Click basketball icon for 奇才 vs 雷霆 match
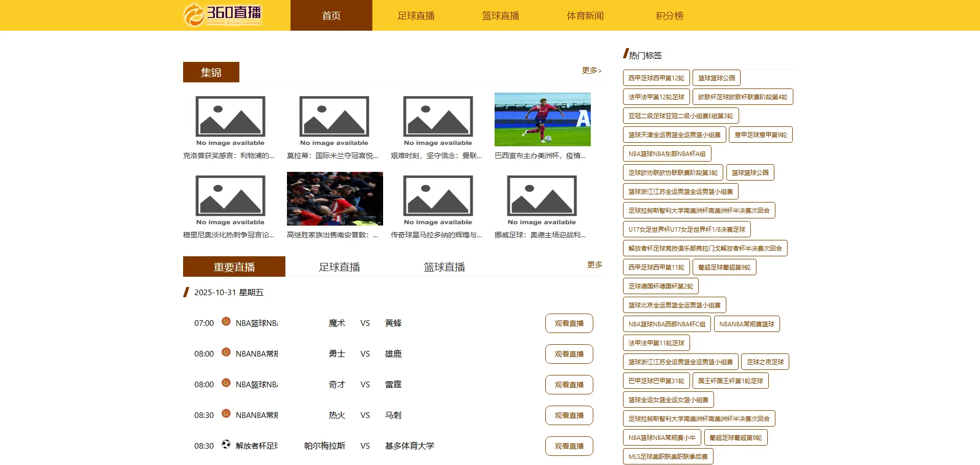Viewport: 980px width, 465px height. point(226,383)
